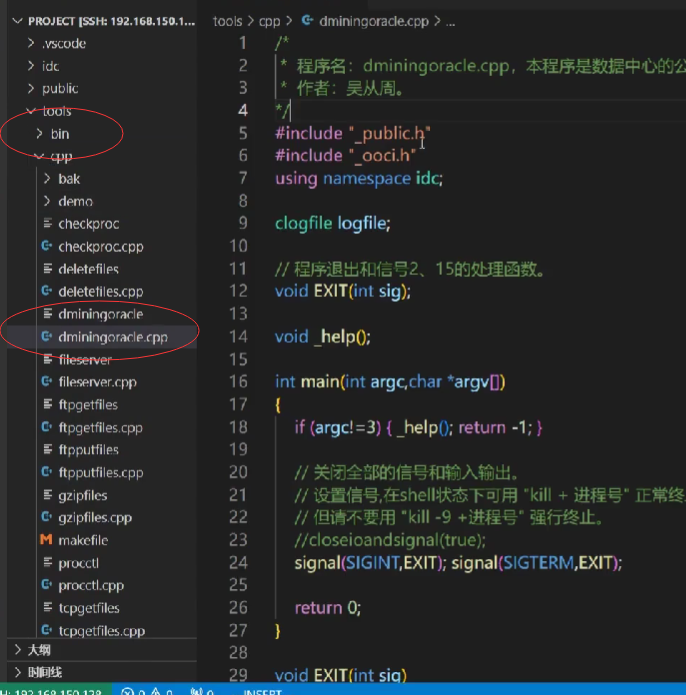Expand the bak folder

pyautogui.click(x=47, y=179)
